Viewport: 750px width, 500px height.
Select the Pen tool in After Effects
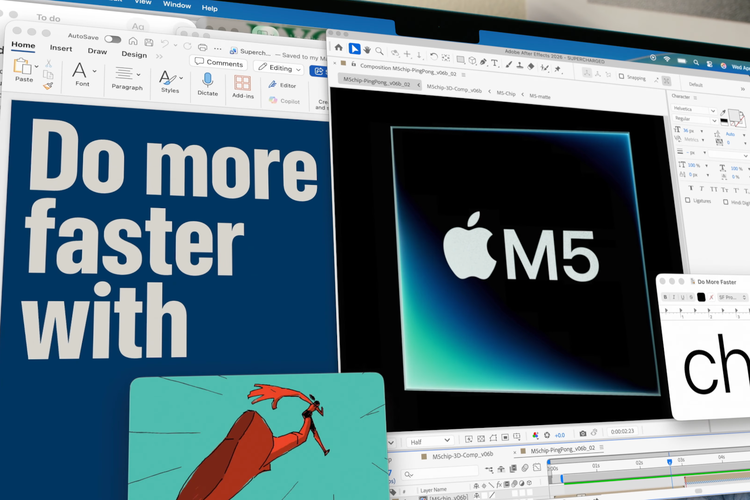tap(484, 62)
